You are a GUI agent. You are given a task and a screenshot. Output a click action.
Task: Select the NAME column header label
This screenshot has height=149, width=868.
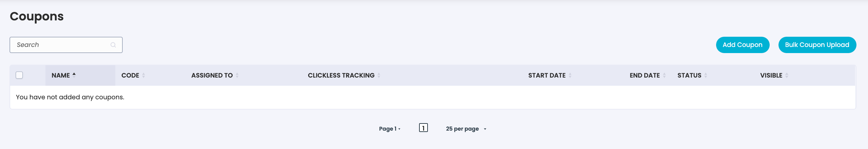pyautogui.click(x=61, y=75)
